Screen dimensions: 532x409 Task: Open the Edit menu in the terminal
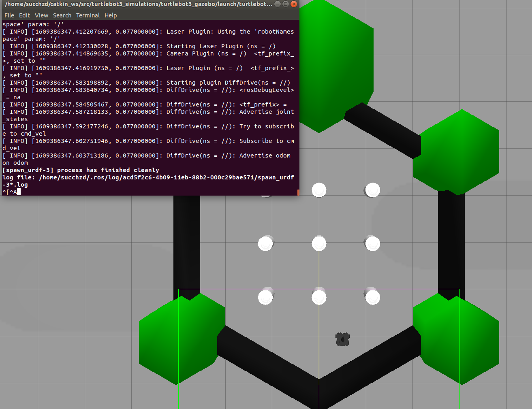[x=24, y=15]
